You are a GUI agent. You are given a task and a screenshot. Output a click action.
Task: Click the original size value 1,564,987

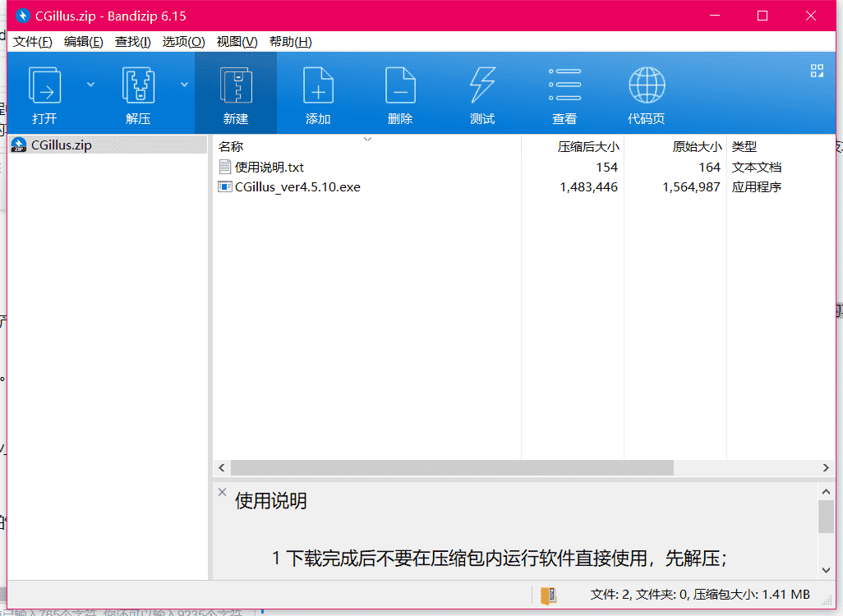691,187
